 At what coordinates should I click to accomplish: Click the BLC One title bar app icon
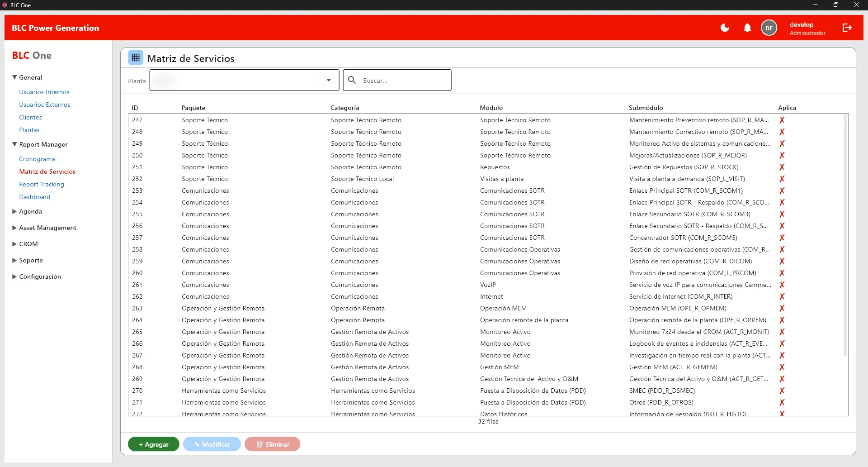click(x=5, y=5)
